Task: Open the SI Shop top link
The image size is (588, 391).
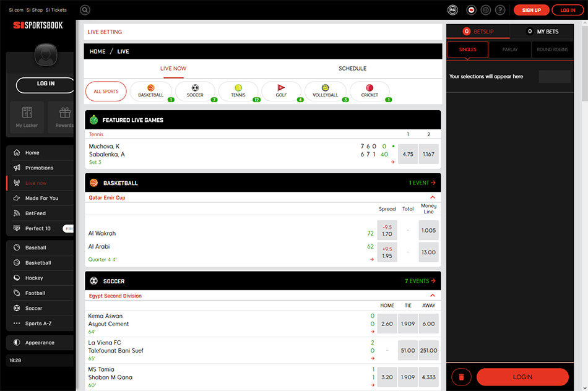Action: point(35,10)
